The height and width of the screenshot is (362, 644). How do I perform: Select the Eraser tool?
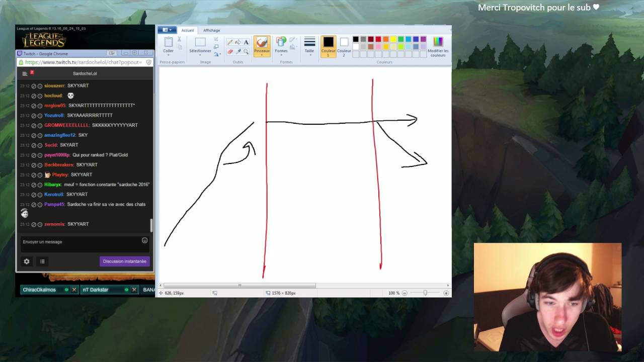[x=230, y=51]
